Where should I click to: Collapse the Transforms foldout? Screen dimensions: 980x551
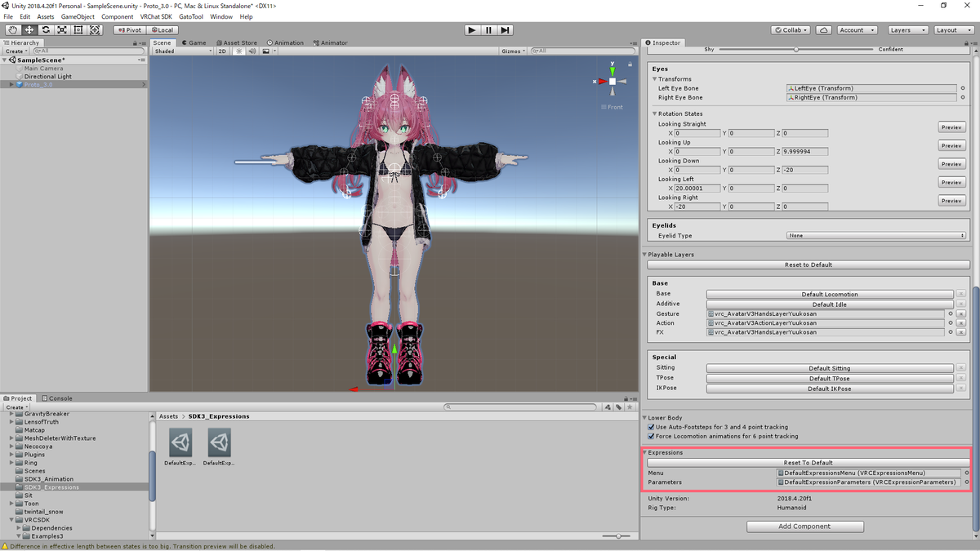click(x=655, y=79)
